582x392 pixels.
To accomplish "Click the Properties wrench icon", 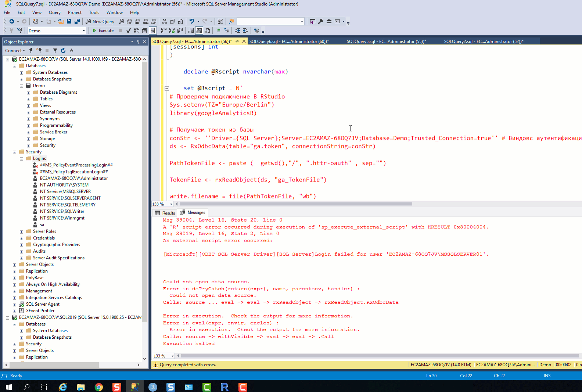I will point(321,21).
